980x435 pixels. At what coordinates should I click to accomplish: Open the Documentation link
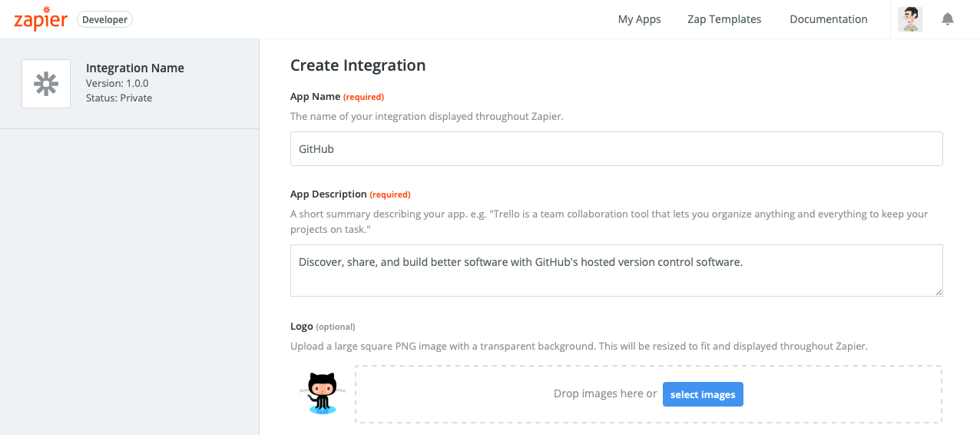829,19
